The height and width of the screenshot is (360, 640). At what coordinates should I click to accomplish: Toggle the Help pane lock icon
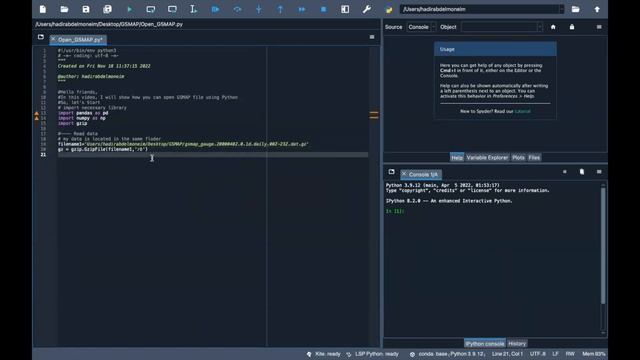572,27
